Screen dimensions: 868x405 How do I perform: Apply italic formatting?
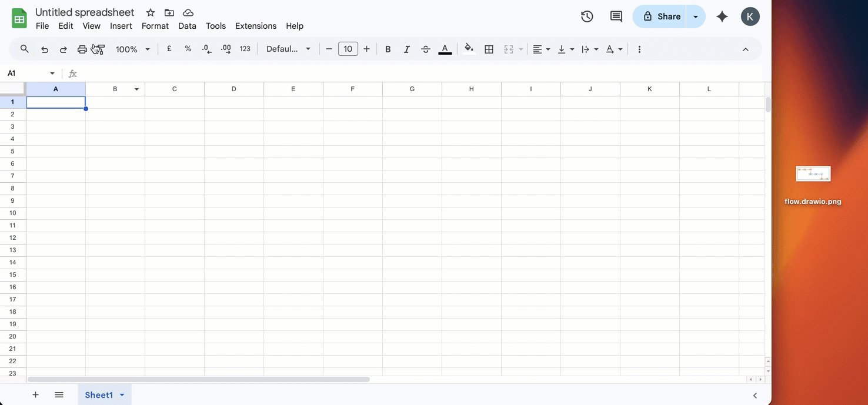pyautogui.click(x=406, y=49)
